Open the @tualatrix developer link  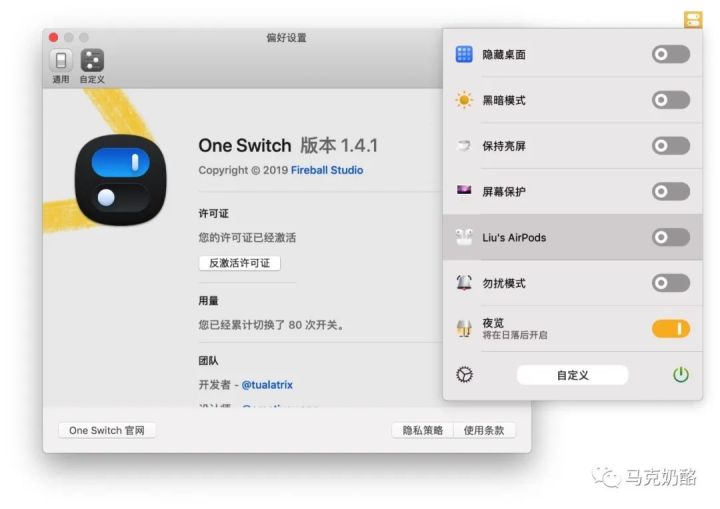point(267,385)
